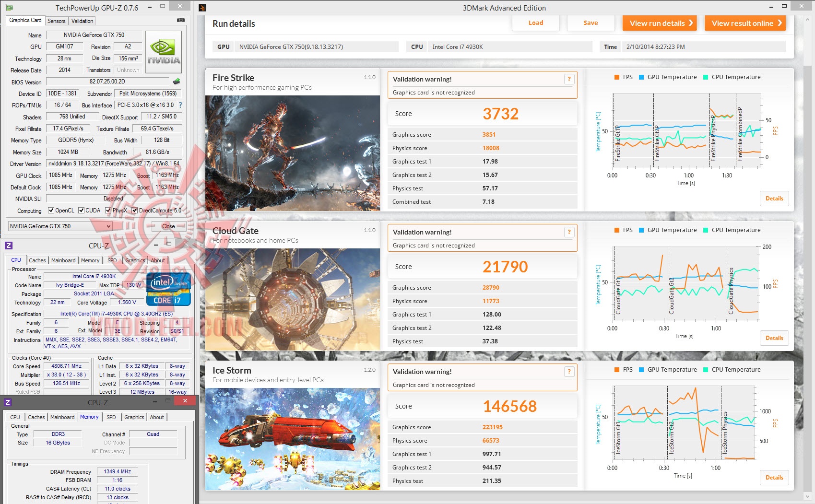Click the Fire Strike Physics score '18008'
The width and height of the screenshot is (815, 504).
tap(491, 148)
